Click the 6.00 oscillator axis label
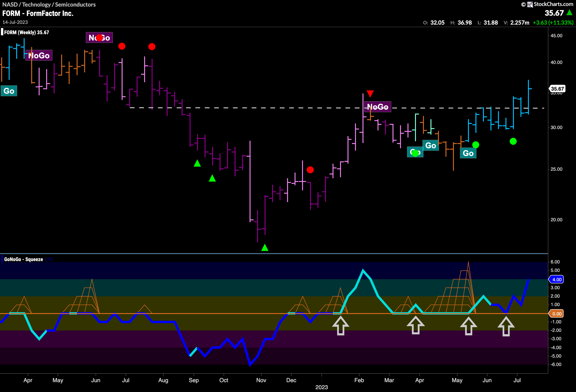The width and height of the screenshot is (576, 392). [555, 262]
